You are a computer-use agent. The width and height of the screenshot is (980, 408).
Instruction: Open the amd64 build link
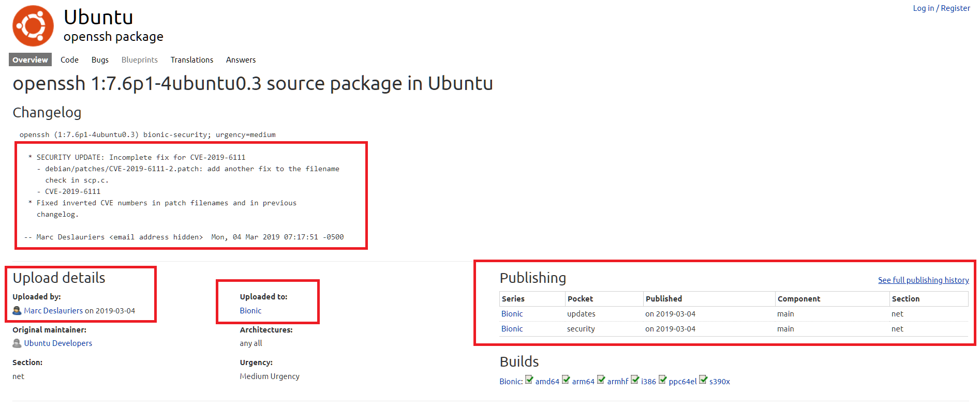[547, 382]
